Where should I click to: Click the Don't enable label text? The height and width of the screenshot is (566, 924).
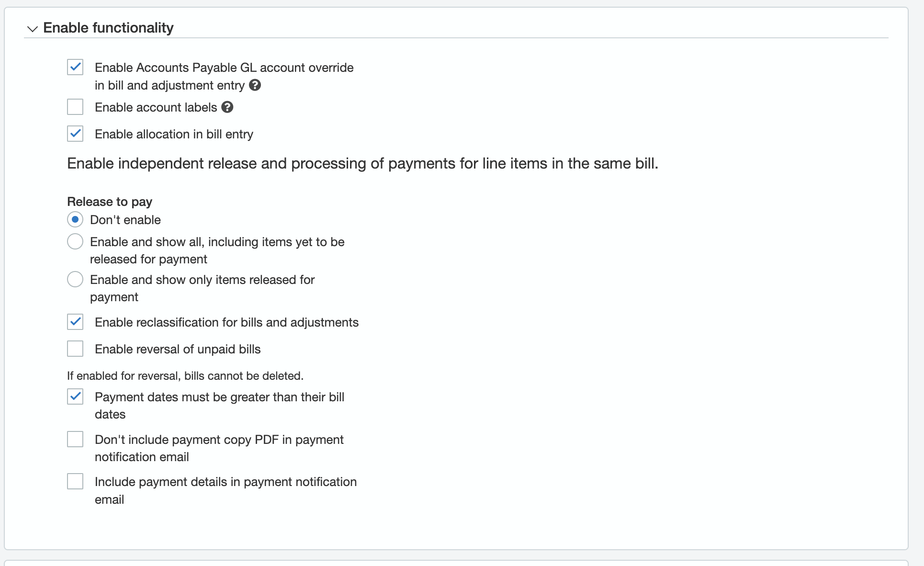point(125,220)
